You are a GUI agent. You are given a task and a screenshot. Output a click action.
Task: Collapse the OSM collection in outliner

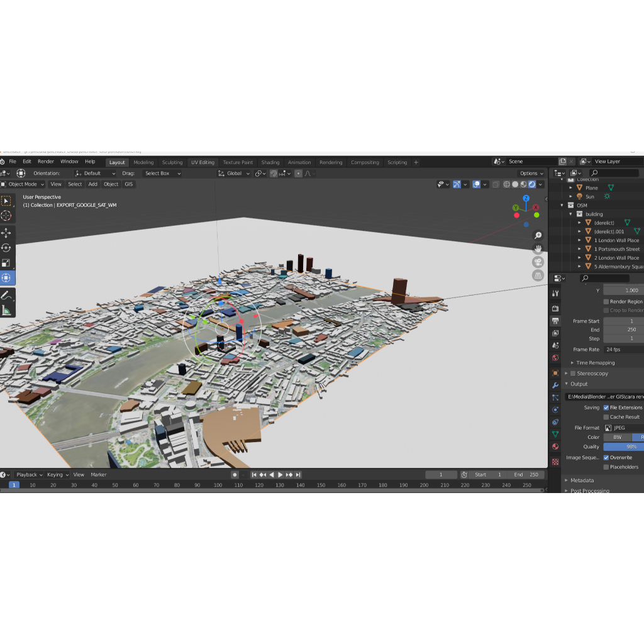coord(562,205)
